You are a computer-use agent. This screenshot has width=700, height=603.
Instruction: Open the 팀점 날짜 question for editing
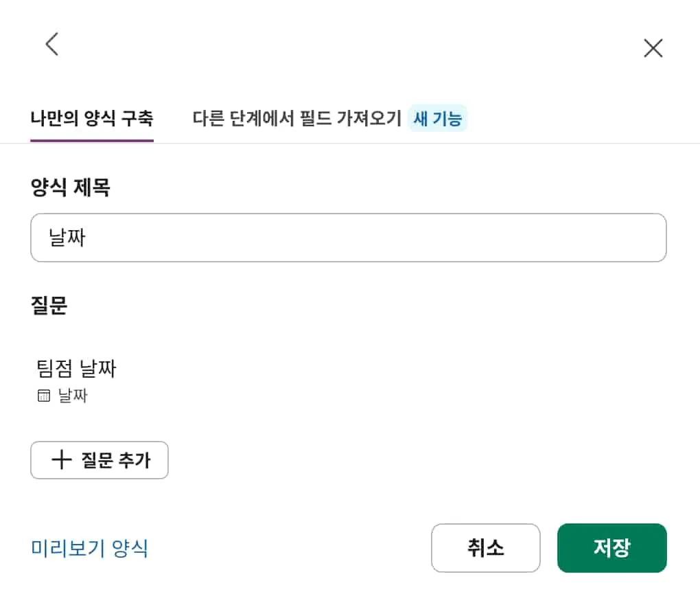[x=75, y=369]
